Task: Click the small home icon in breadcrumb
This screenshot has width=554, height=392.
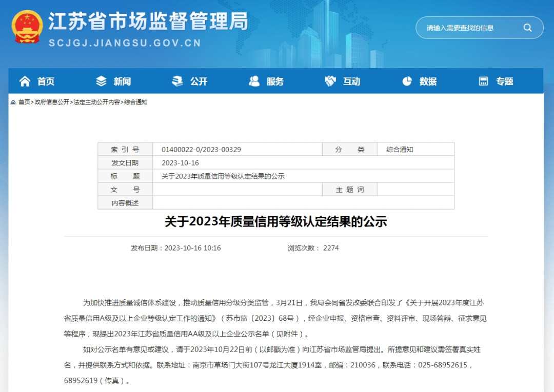Action: (13, 102)
